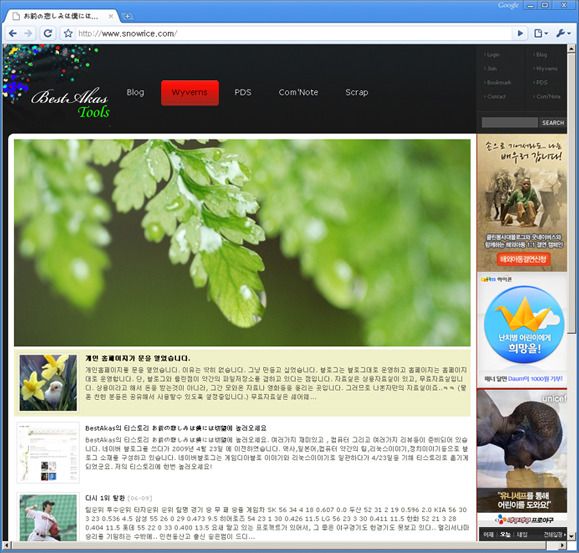Close the current browser tab

click(x=110, y=16)
